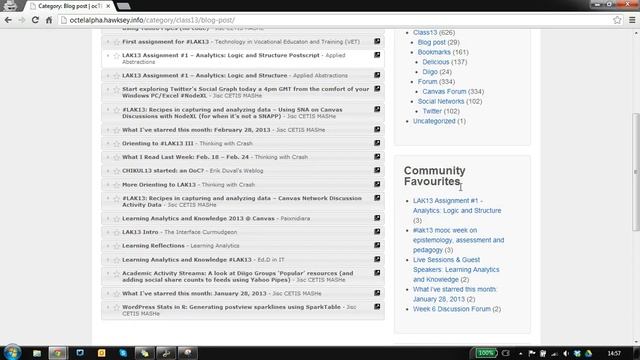Open the Diigo category
Image resolution: width=640 pixels, height=360 pixels.
click(430, 71)
